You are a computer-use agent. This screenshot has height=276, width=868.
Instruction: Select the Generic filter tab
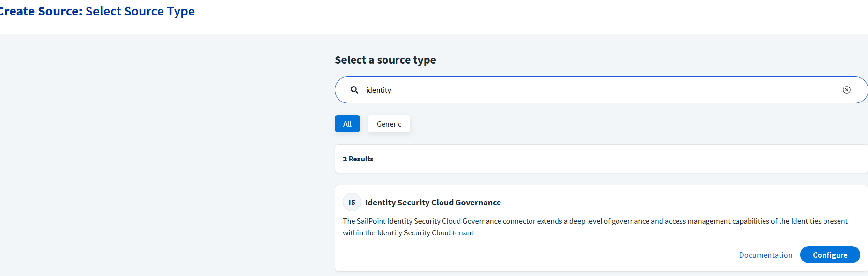tap(389, 124)
